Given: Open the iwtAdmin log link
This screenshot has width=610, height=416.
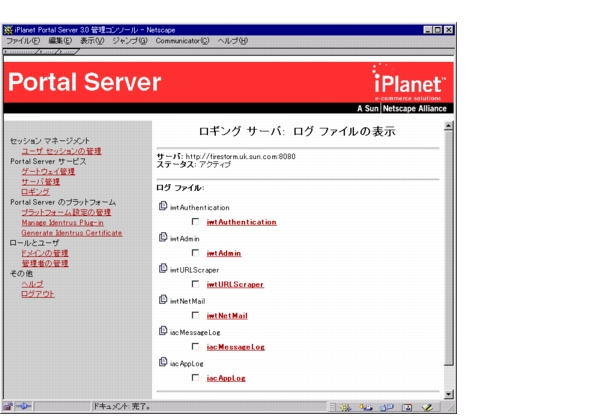Looking at the screenshot, I should [x=224, y=253].
